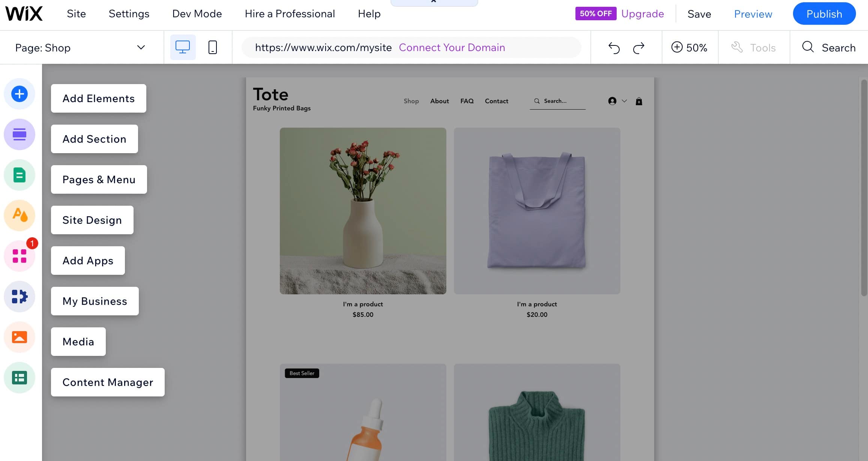Click the lavender tote bag product thumbnail
This screenshot has width=868, height=461.
tap(536, 210)
